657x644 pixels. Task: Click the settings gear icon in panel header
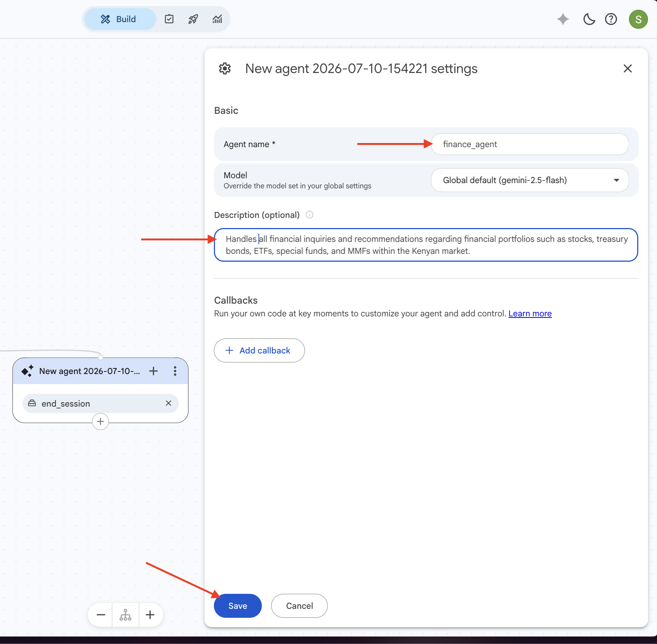[225, 69]
